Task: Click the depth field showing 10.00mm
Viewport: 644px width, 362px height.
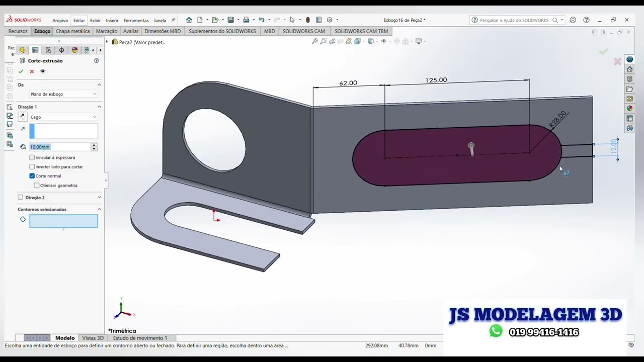Action: point(59,147)
